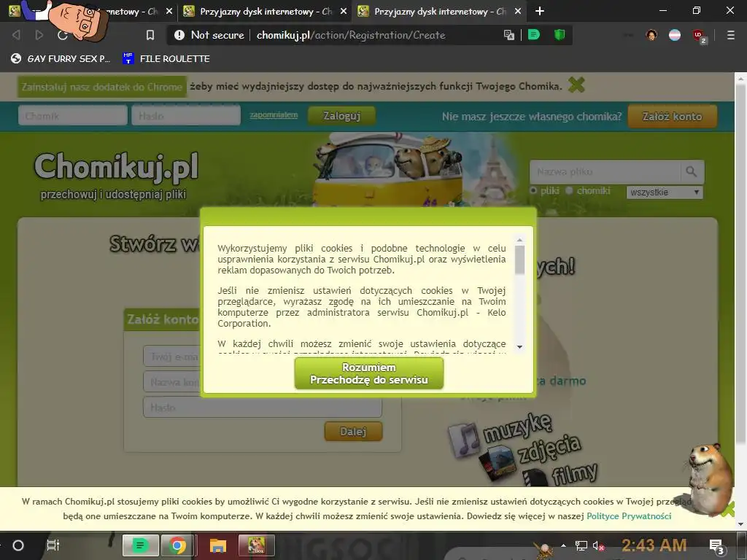This screenshot has height=560, width=747.
Task: Open the wszystkie dropdown
Action: click(665, 192)
